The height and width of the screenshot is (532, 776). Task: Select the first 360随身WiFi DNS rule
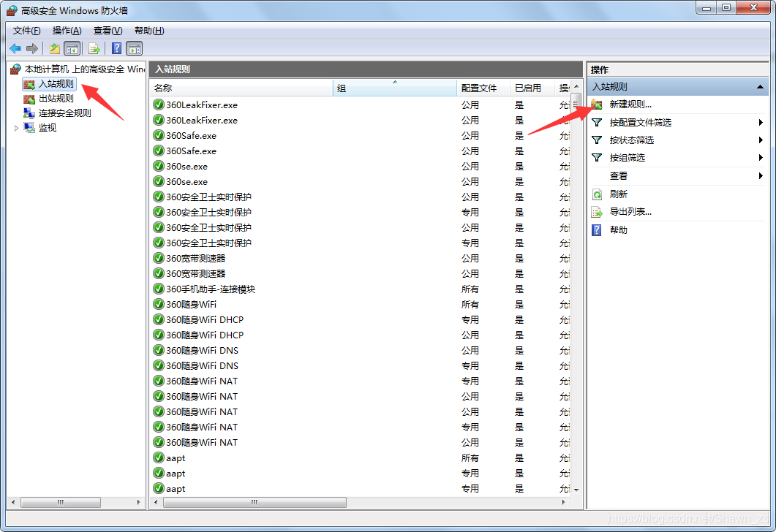coord(361,350)
